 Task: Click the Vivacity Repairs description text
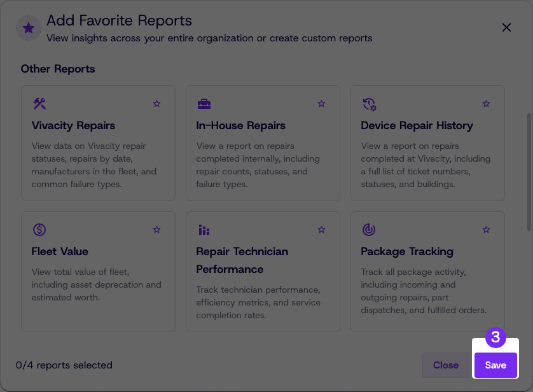point(94,165)
